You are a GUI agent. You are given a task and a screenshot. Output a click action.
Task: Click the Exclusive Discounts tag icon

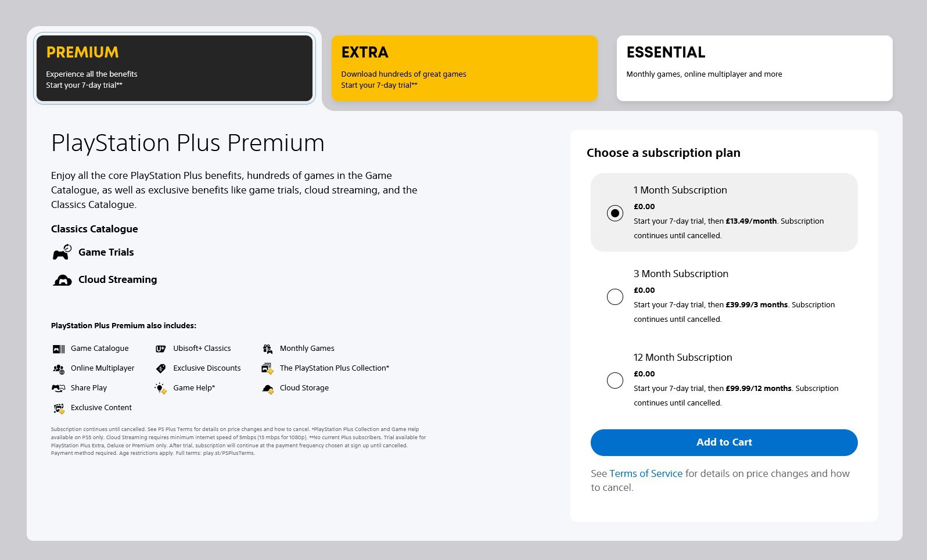click(161, 368)
